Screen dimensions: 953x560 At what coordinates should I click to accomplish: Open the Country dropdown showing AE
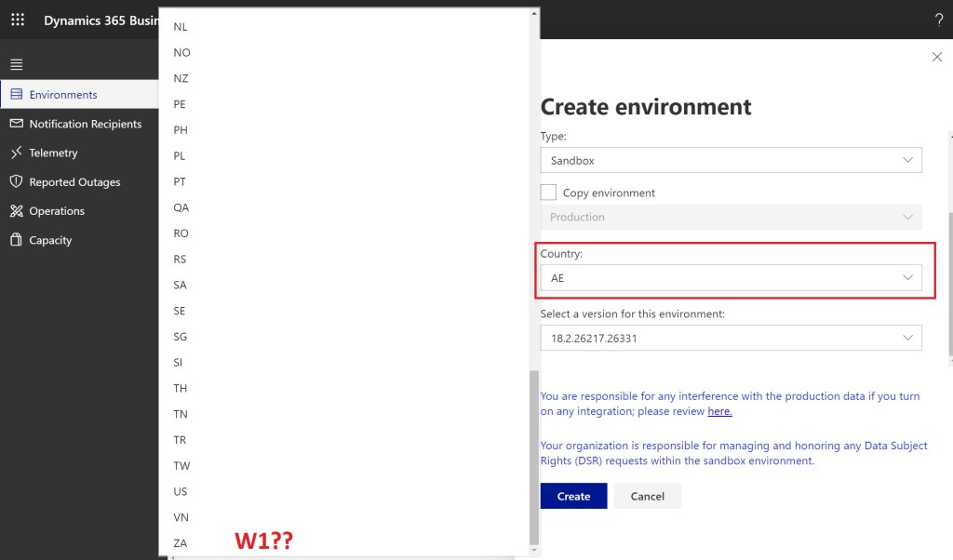coord(731,277)
